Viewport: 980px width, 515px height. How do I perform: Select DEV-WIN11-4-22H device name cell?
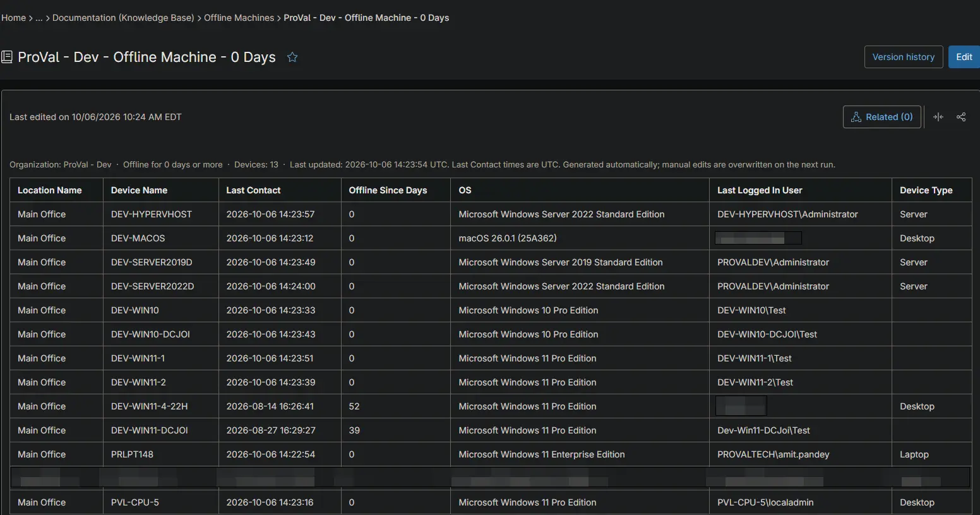[161, 406]
